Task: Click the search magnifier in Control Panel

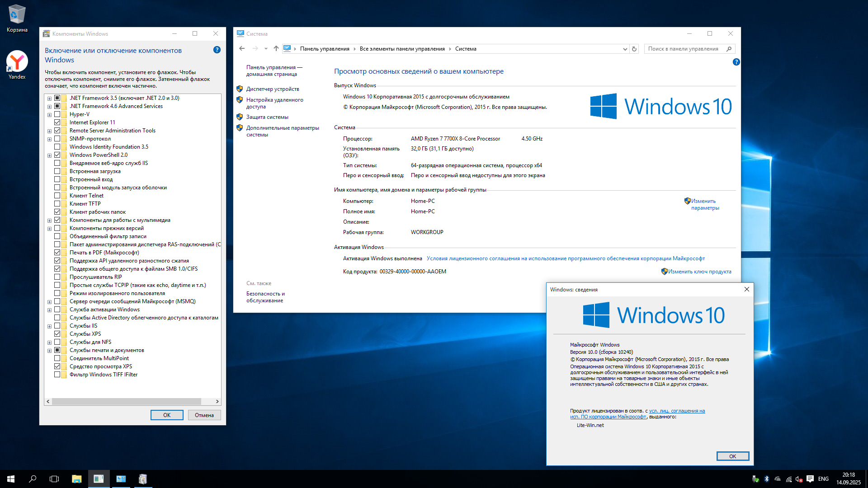Action: [729, 49]
